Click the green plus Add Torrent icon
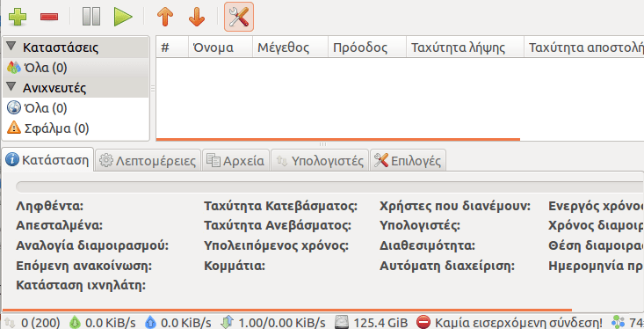The width and height of the screenshot is (644, 329). (x=18, y=17)
